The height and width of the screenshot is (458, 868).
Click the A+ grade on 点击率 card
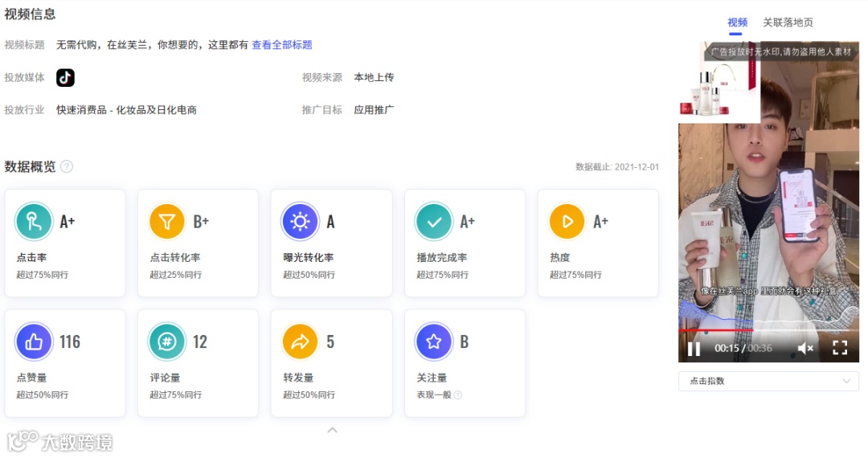click(x=67, y=222)
